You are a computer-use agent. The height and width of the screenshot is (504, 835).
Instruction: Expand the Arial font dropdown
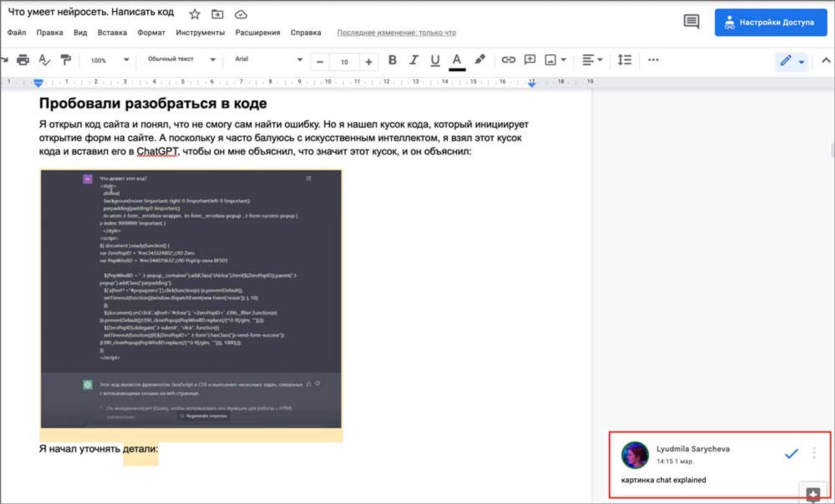[x=268, y=59]
